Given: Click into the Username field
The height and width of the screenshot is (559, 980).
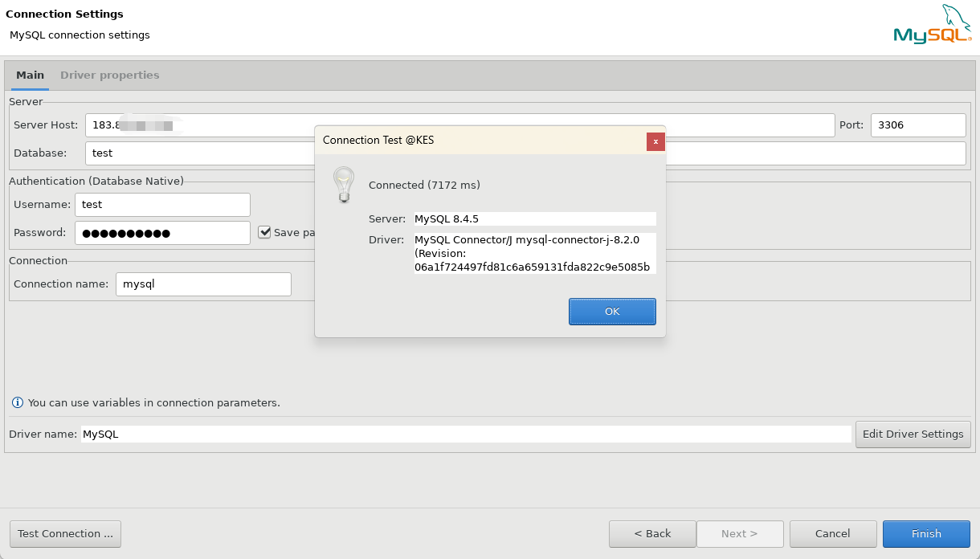Looking at the screenshot, I should coord(162,205).
